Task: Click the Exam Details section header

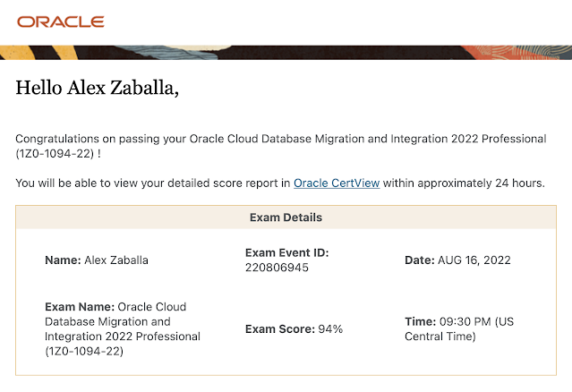Action: 286,217
